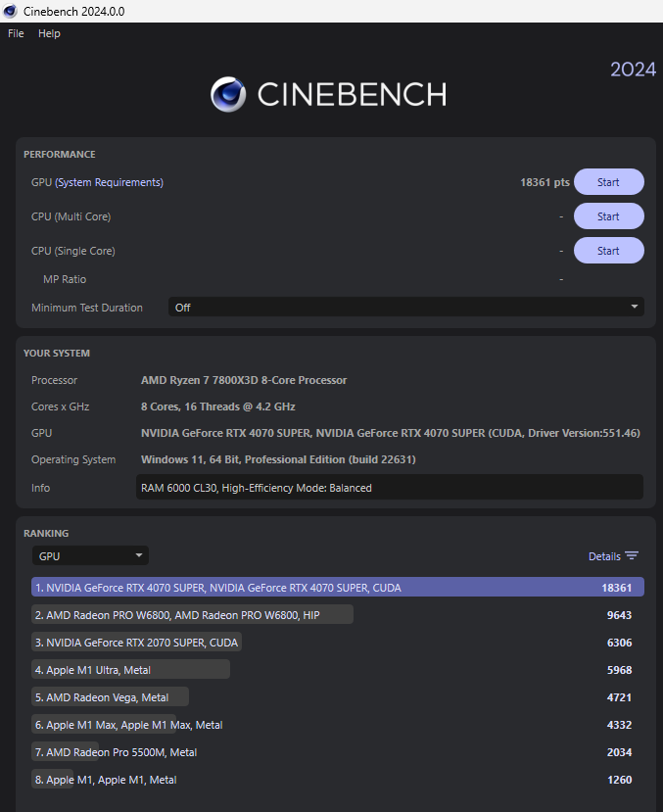Open the Minimum Test Duration dropdown

point(406,308)
